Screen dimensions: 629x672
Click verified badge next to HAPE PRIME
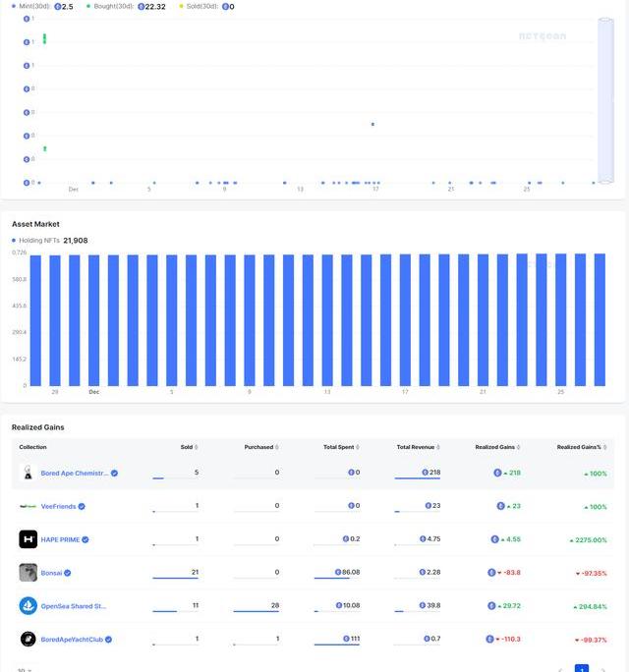[86, 540]
